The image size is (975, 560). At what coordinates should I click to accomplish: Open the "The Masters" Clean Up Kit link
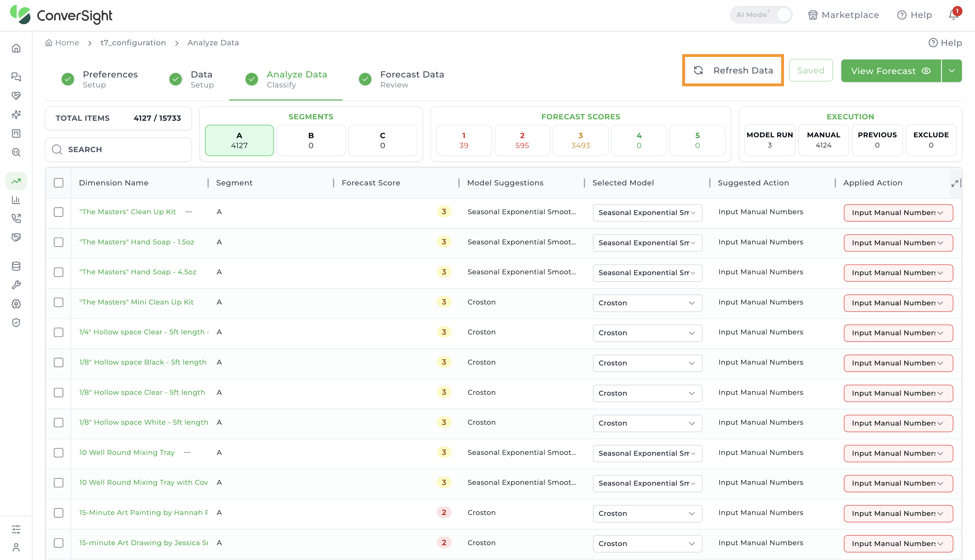(127, 212)
